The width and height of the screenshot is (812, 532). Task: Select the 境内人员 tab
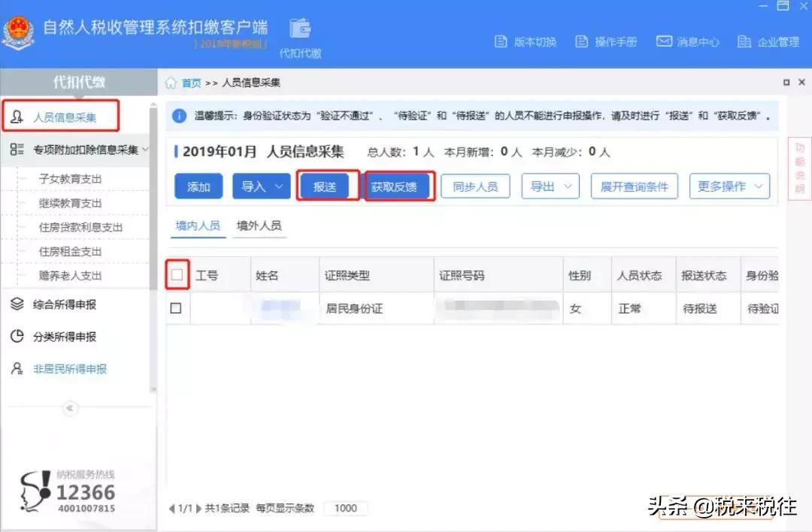(x=197, y=225)
